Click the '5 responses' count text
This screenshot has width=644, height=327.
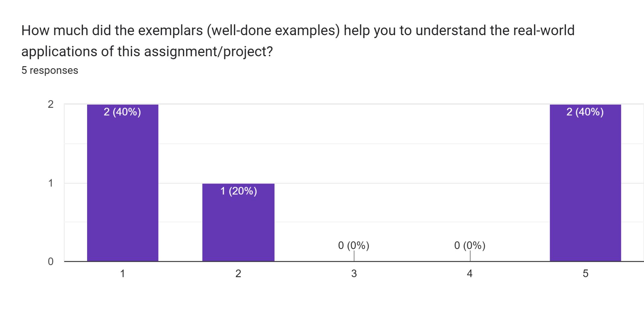50,70
